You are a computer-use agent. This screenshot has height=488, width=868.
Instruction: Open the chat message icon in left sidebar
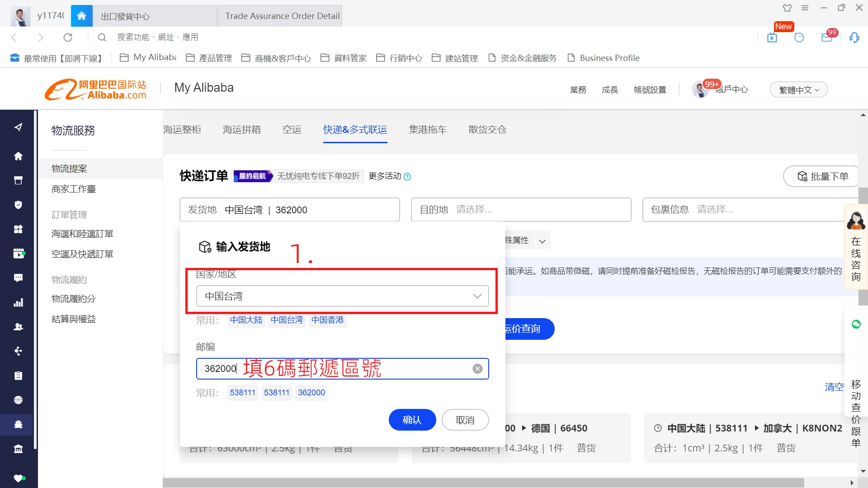click(x=18, y=278)
